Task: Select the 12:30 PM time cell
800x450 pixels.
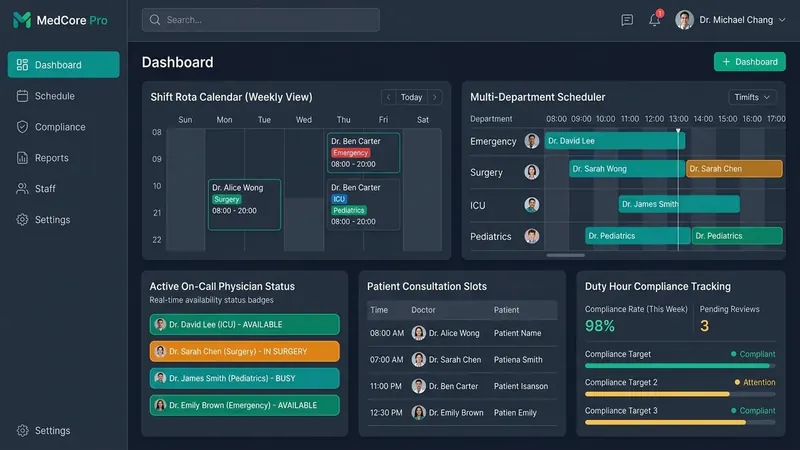Action: point(386,413)
